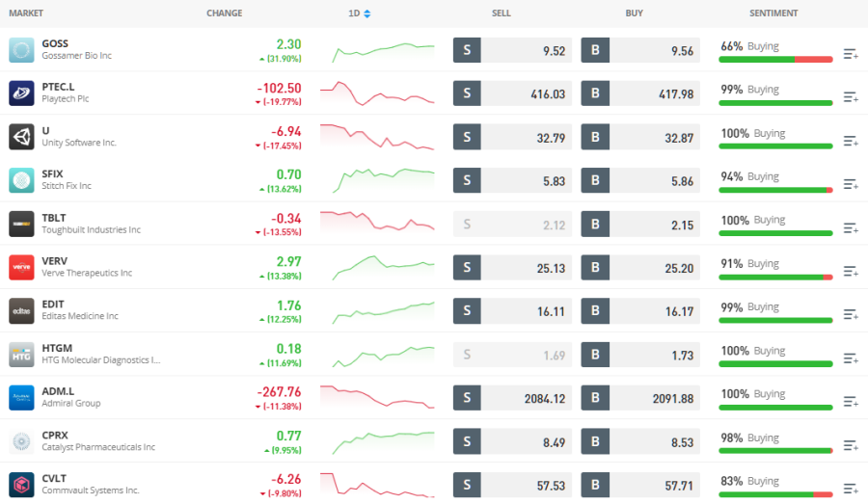The image size is (868, 504).
Task: Buy CVLT at 57.71
Action: [640, 485]
